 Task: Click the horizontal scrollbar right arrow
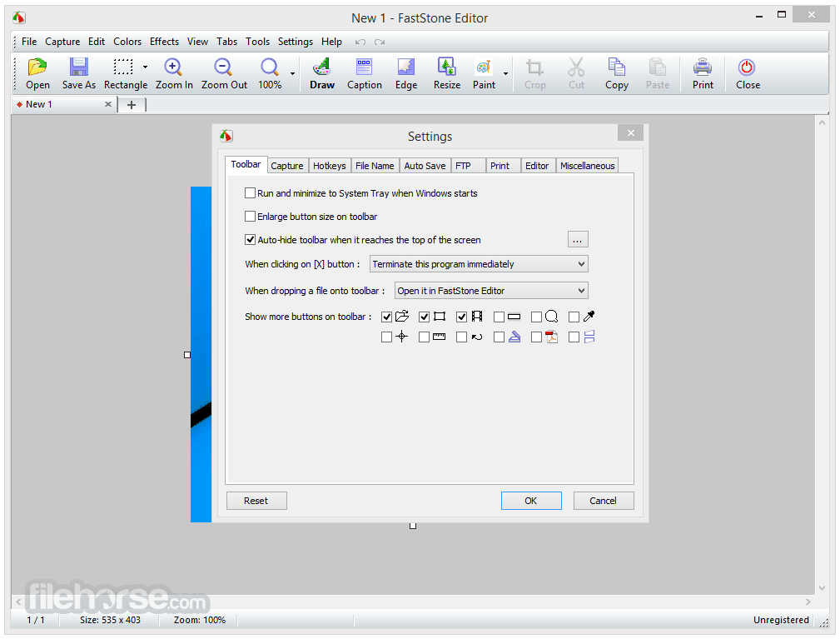pos(808,602)
